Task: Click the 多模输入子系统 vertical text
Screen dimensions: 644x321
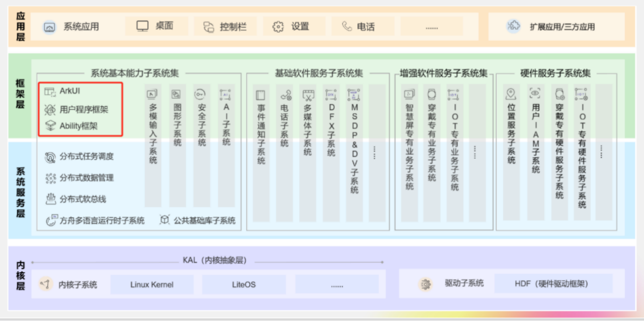Action: 153,134
